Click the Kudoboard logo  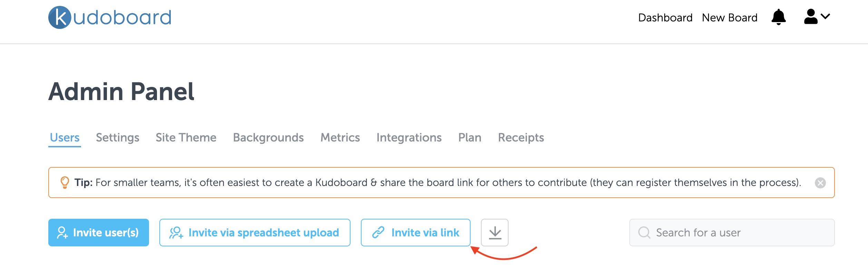[x=110, y=17]
